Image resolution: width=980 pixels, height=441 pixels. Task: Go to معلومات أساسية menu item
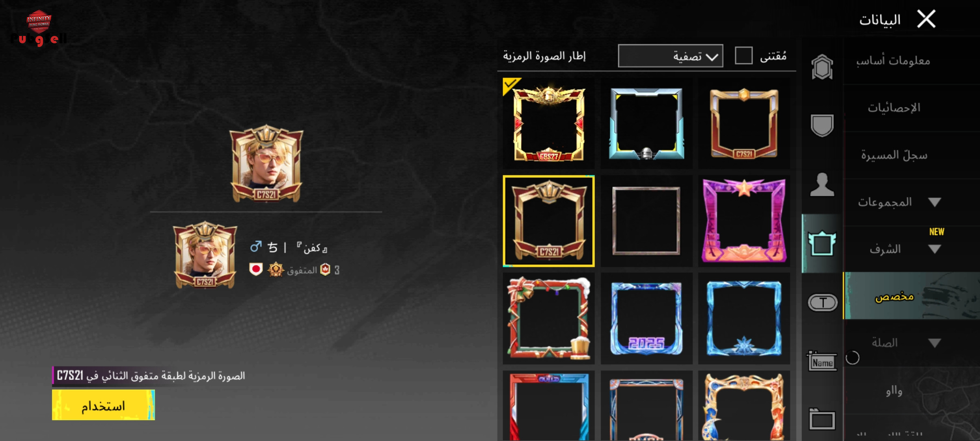[893, 61]
